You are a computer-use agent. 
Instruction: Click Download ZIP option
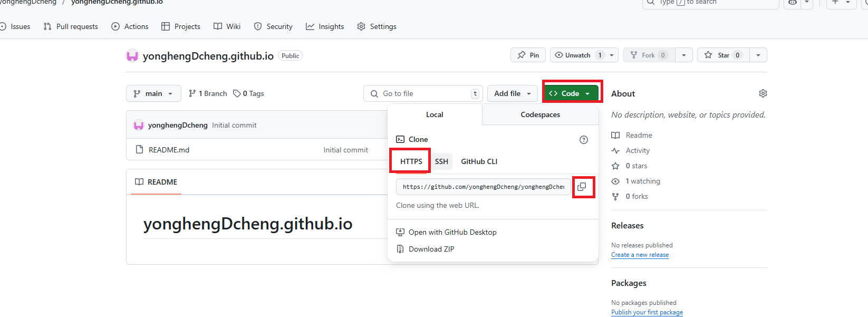(431, 249)
